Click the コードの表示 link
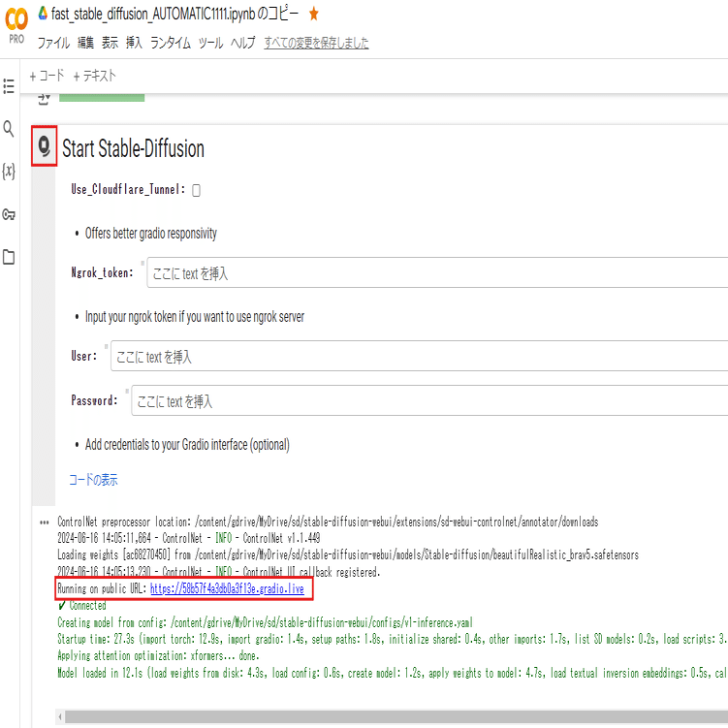 click(x=93, y=480)
